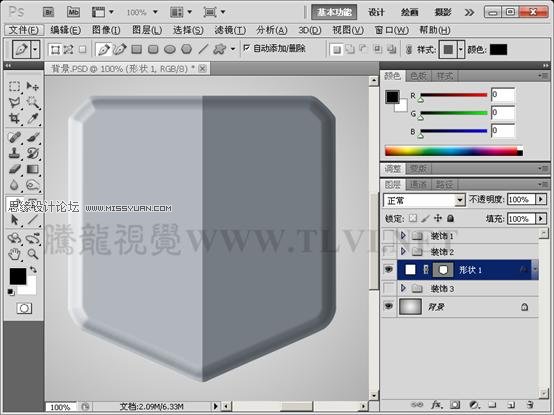Viewport: 554px width, 415px height.
Task: Choose Rounded Rectangle shape in options bar
Action: click(x=153, y=49)
